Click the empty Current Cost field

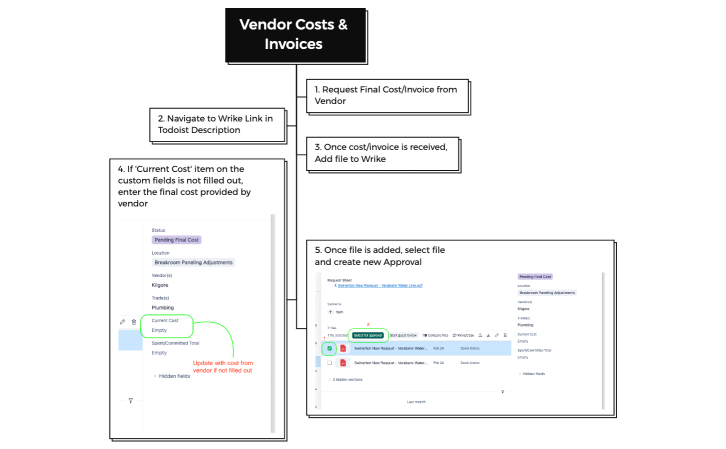coord(160,330)
